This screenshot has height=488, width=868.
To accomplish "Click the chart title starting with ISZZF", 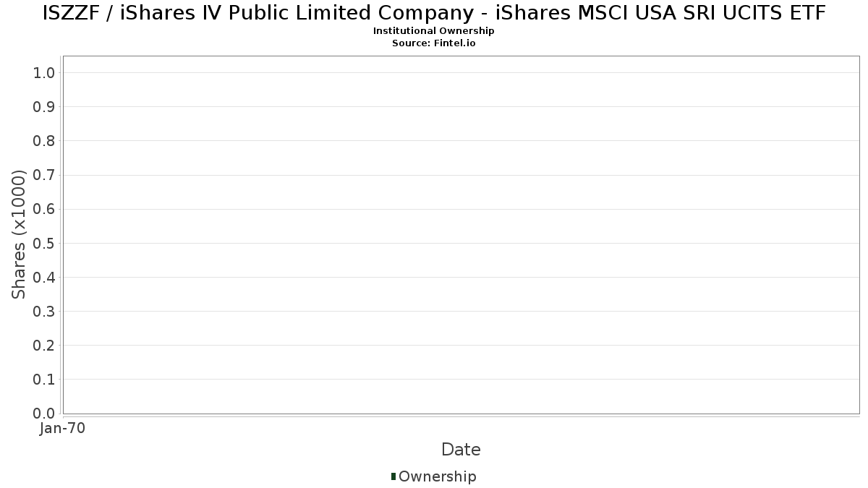I will click(434, 13).
